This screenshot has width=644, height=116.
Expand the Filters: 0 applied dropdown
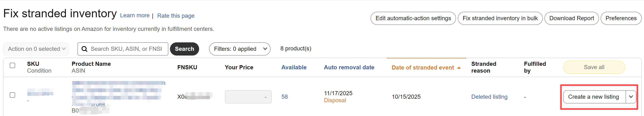[240, 49]
